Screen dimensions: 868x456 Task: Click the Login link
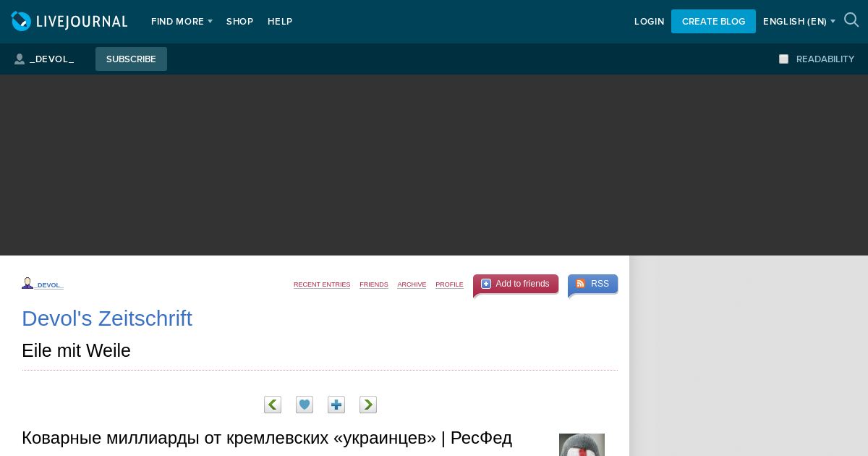click(x=649, y=22)
